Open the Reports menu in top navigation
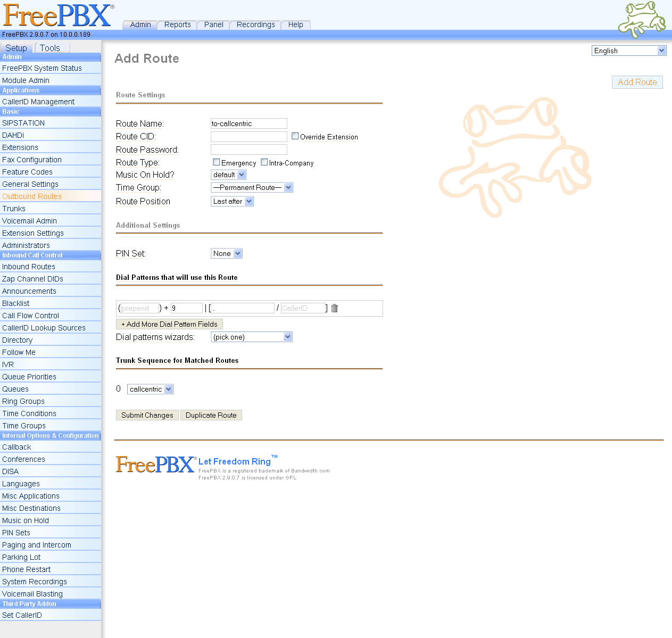This screenshot has width=672, height=638. (x=177, y=24)
